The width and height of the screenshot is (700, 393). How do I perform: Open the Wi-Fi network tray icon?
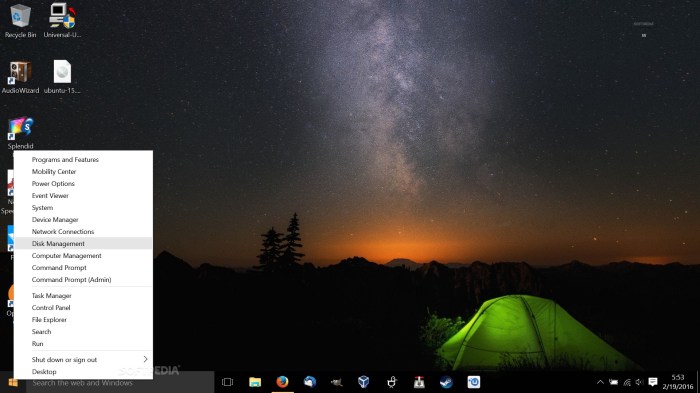(x=627, y=382)
